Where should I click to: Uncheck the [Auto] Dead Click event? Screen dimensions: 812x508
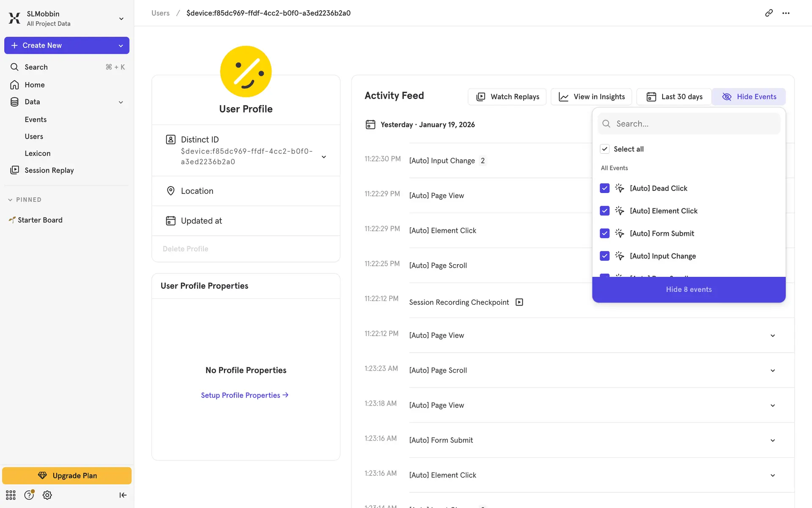(604, 188)
